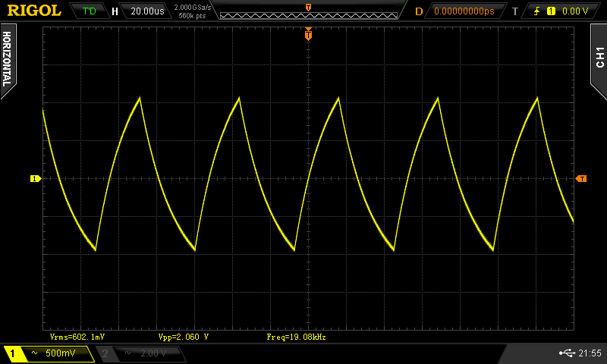Click the RIGOL logo

click(x=34, y=11)
